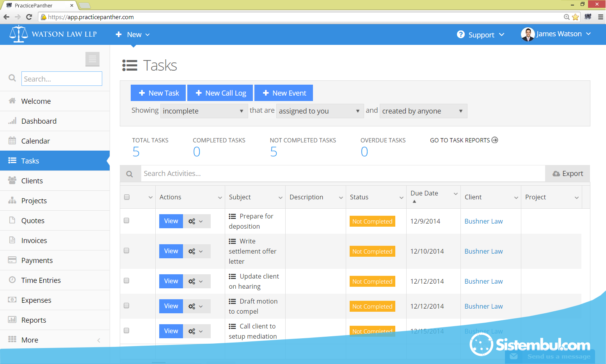Click James Watson profile avatar

(x=528, y=34)
